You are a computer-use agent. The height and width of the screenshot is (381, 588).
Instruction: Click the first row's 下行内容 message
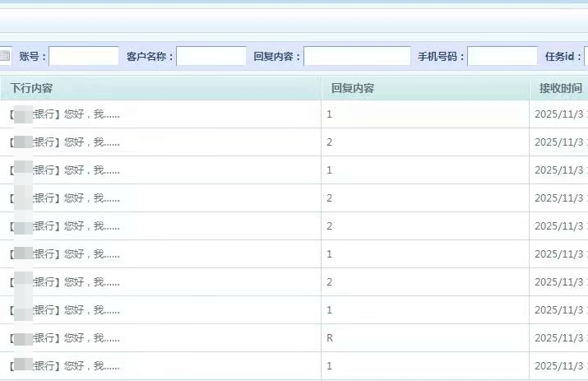point(66,114)
